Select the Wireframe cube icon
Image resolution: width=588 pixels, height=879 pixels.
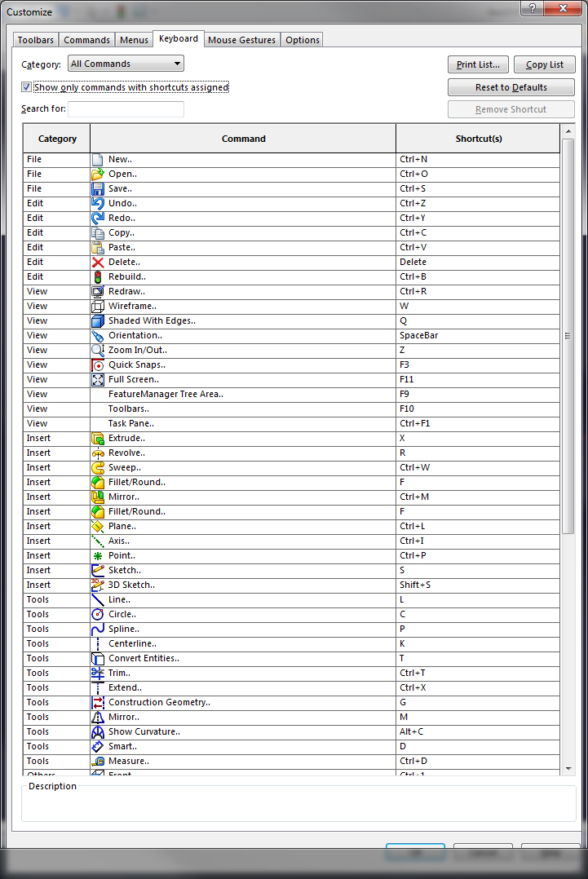pyautogui.click(x=98, y=306)
